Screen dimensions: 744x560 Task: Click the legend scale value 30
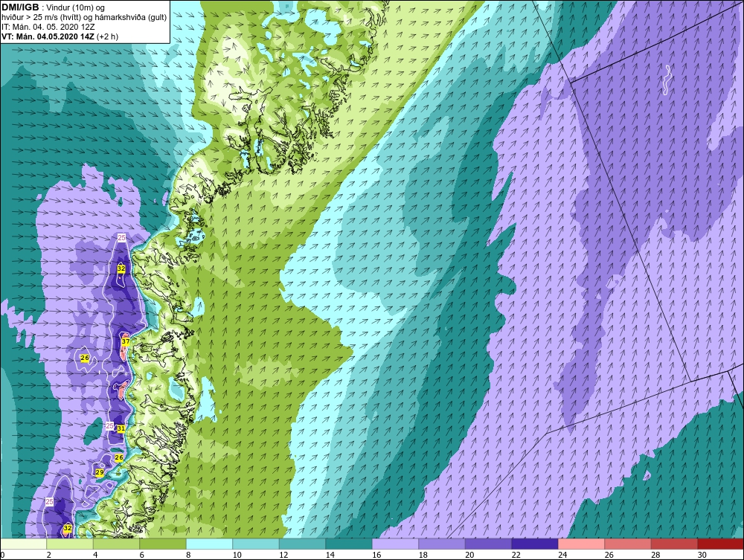coord(702,555)
